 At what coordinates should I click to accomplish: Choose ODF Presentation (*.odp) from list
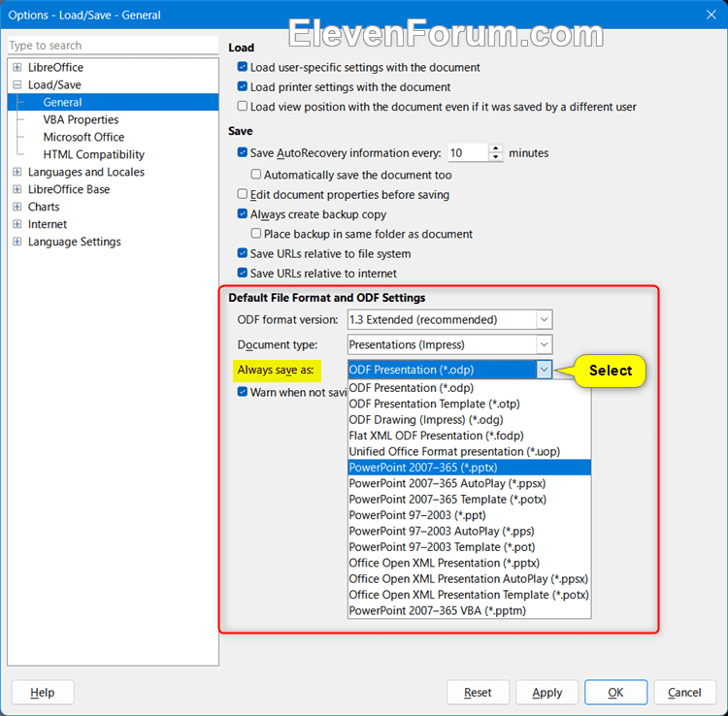click(x=470, y=388)
